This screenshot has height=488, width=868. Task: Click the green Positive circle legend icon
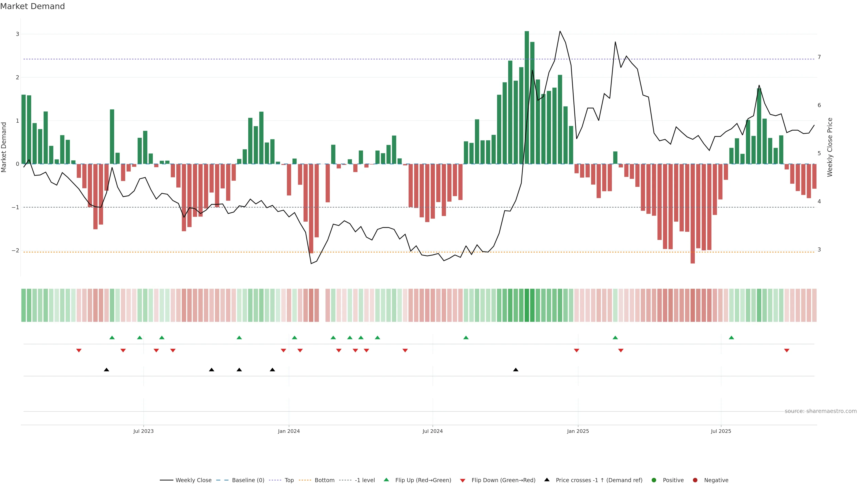pos(654,480)
